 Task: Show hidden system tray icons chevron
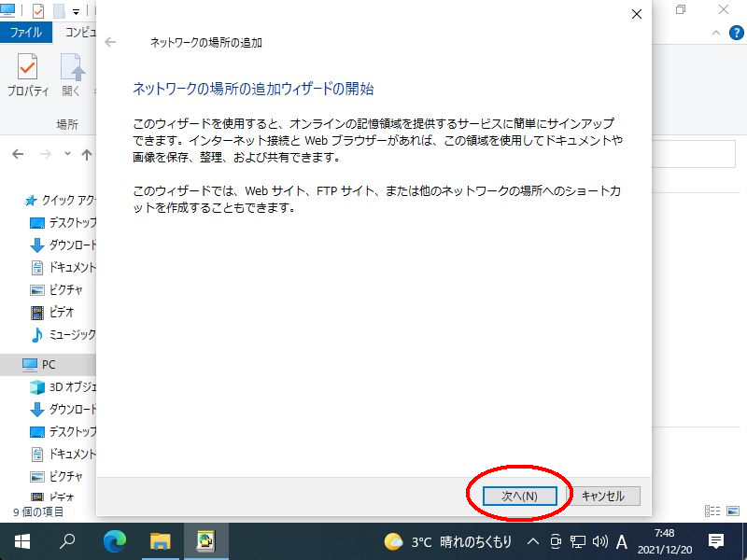533,541
